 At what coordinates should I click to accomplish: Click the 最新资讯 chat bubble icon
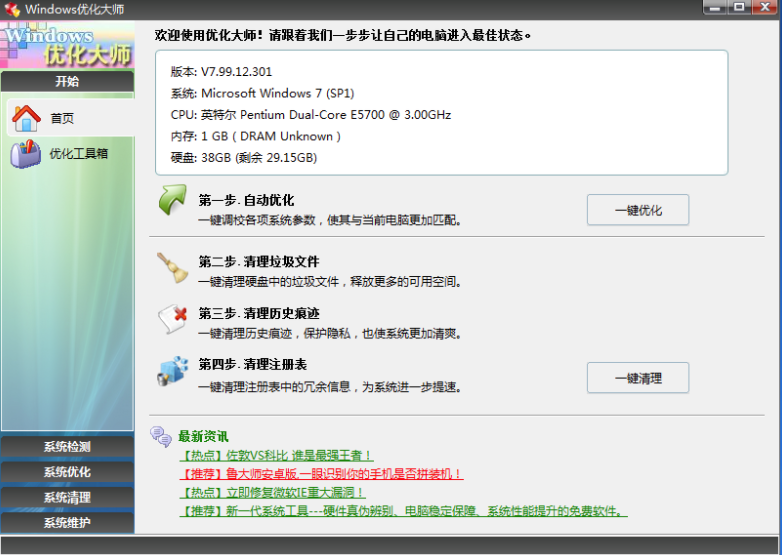(161, 437)
